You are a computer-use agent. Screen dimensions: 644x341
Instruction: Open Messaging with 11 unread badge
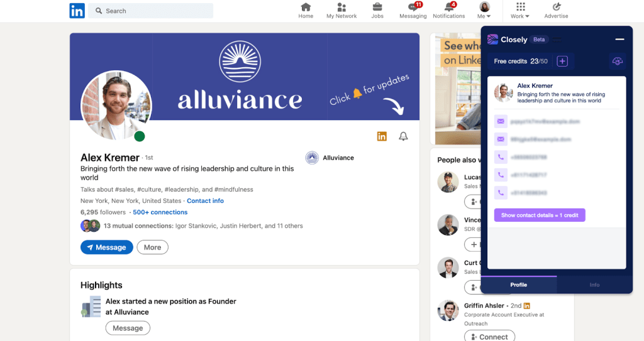(x=413, y=11)
